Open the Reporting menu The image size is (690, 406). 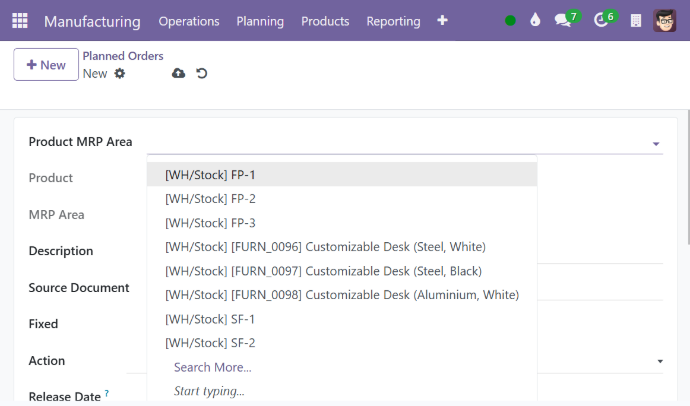pyautogui.click(x=393, y=21)
